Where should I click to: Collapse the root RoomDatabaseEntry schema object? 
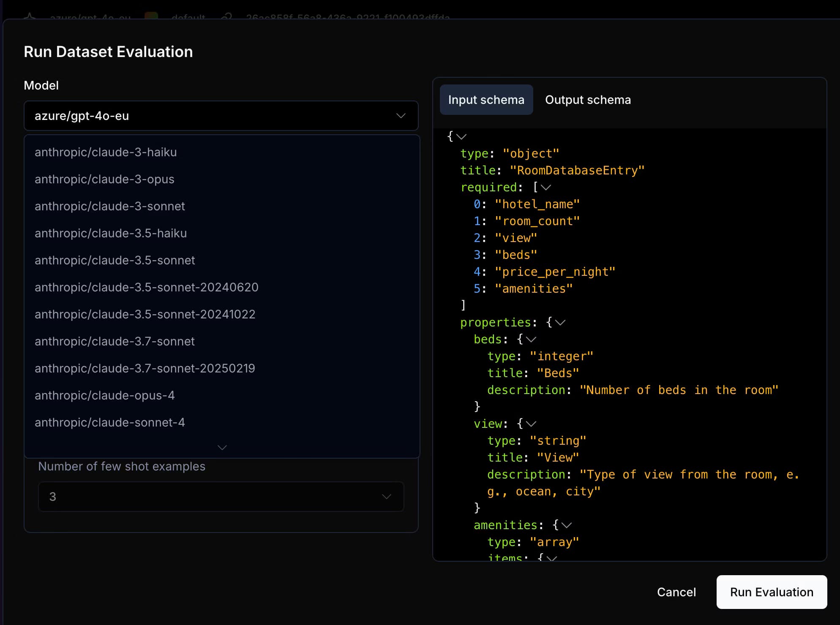461,136
